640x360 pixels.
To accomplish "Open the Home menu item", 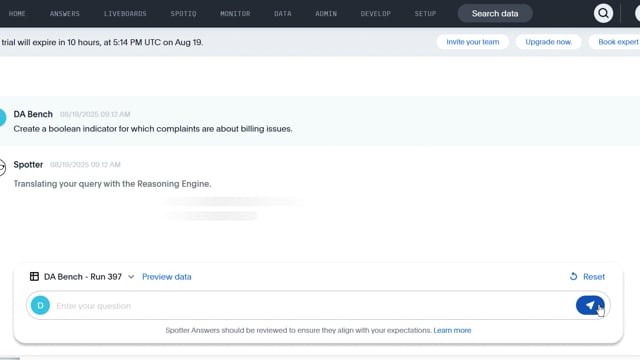I will click(x=17, y=13).
